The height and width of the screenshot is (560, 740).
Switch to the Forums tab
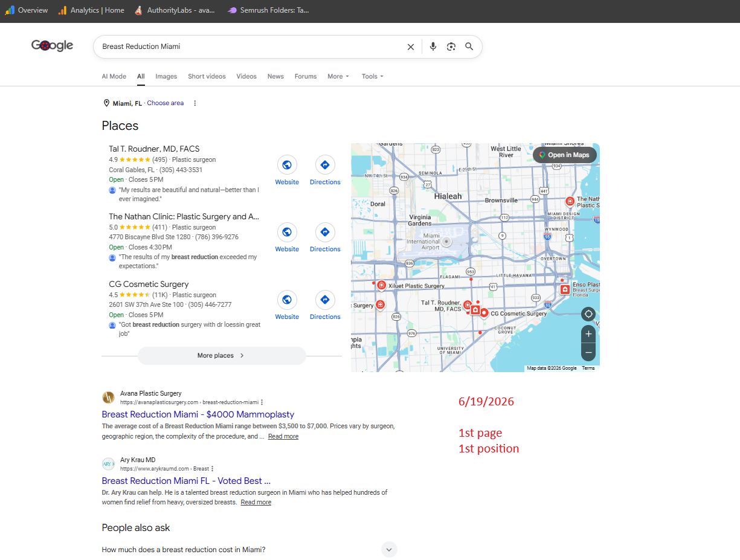[306, 76]
